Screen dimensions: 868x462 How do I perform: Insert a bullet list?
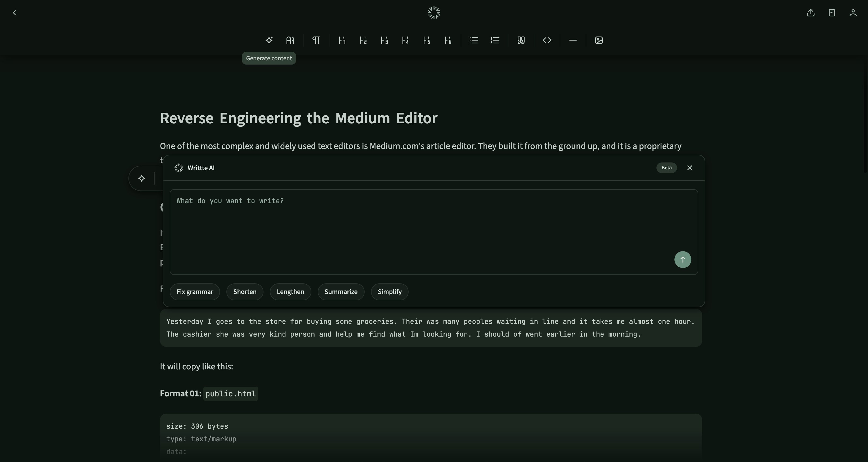474,40
